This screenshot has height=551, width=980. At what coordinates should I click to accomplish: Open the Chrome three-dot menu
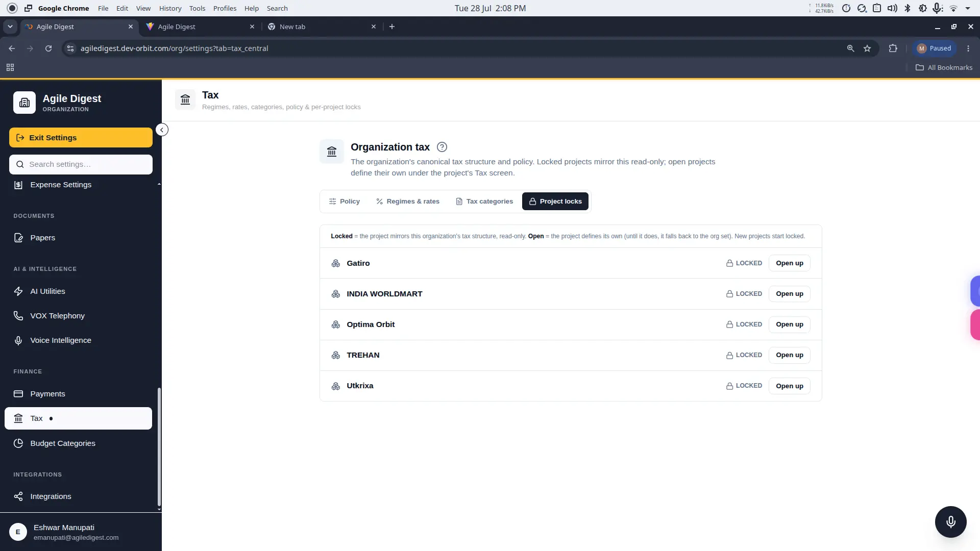coord(968,48)
